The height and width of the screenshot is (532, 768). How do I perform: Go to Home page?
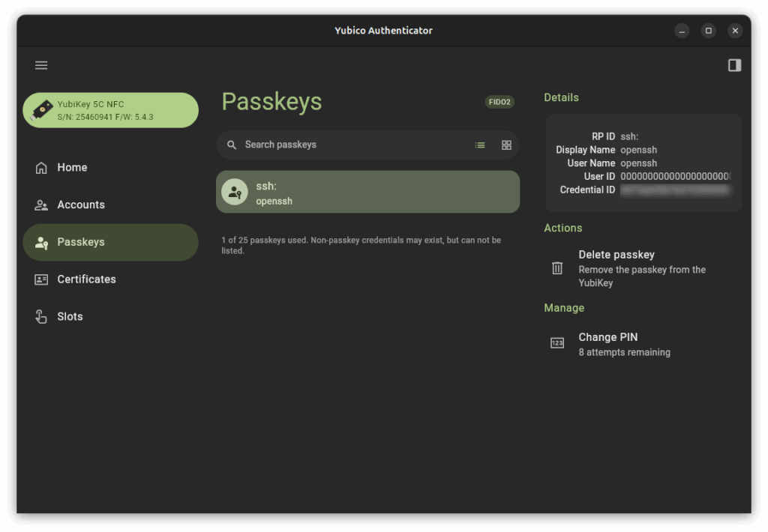pos(72,167)
